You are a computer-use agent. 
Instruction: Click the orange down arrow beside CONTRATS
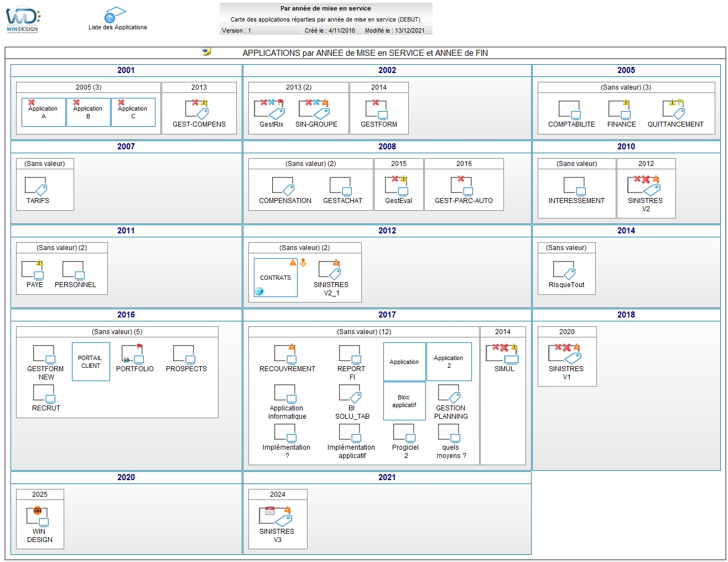303,263
